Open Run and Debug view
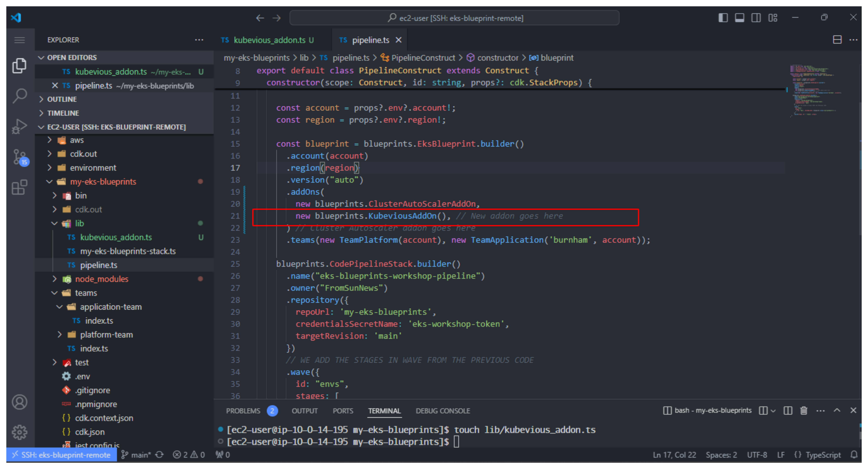This screenshot has height=469, width=868. [x=20, y=126]
